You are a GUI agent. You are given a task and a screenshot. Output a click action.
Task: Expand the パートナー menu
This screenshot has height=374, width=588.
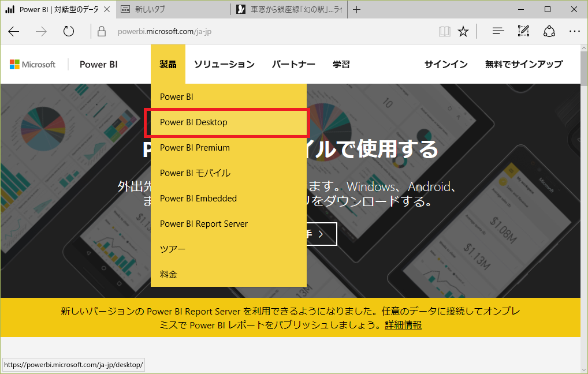293,65
